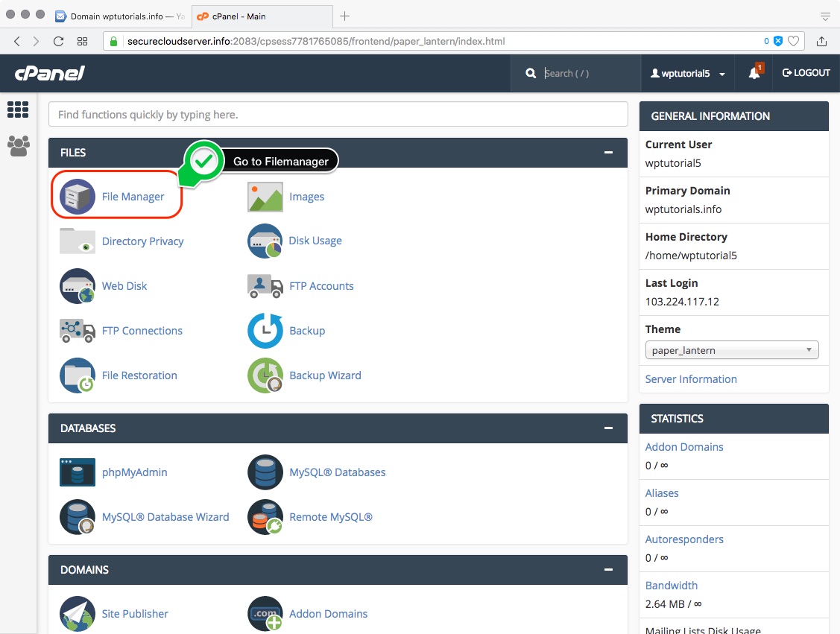
Task: Open the Theme paper_lantern dropdown
Action: [x=732, y=350]
